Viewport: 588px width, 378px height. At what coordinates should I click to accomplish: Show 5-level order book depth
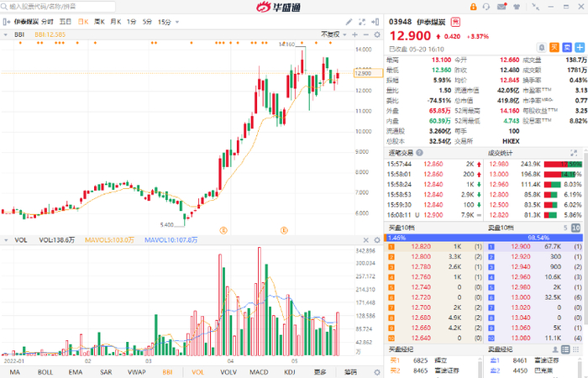tap(565, 228)
